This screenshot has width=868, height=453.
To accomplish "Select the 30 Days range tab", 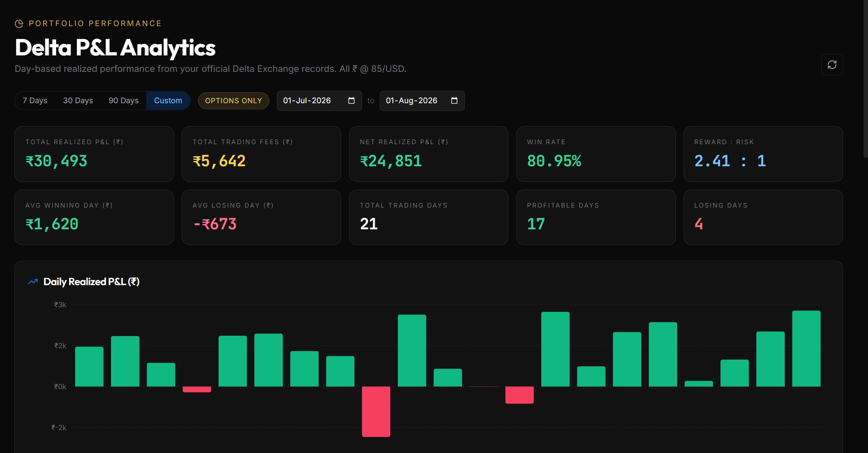I will click(x=78, y=100).
